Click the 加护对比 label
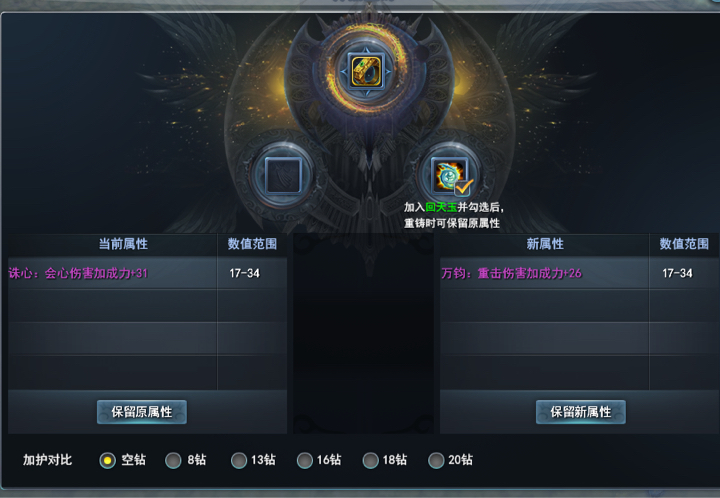Image resolution: width=720 pixels, height=498 pixels. click(48, 460)
